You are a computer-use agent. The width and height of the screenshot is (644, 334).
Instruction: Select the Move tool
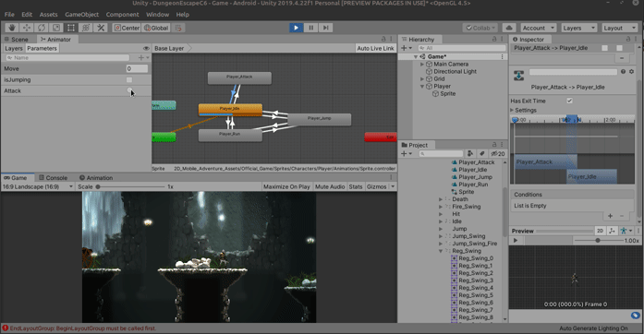[26, 28]
